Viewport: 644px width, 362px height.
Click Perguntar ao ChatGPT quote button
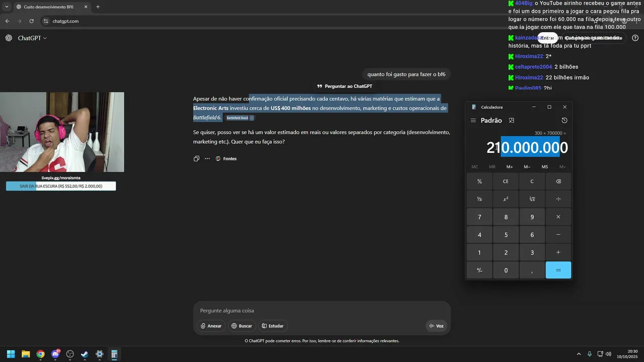(345, 86)
